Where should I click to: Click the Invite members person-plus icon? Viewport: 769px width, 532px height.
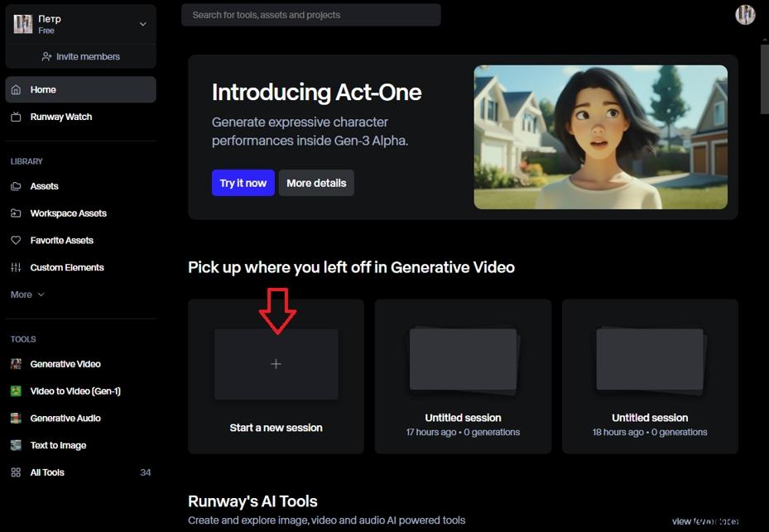click(46, 56)
